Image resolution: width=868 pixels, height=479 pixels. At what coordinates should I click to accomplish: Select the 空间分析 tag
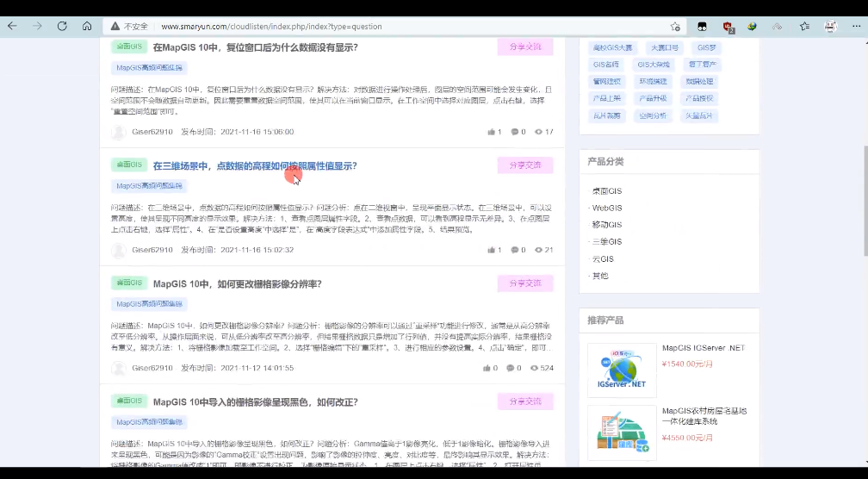click(x=654, y=115)
